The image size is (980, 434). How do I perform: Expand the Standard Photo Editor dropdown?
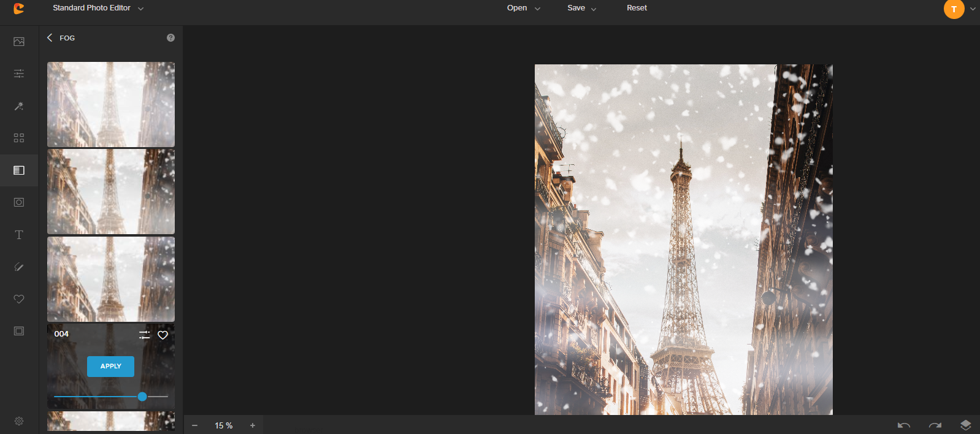click(x=98, y=8)
